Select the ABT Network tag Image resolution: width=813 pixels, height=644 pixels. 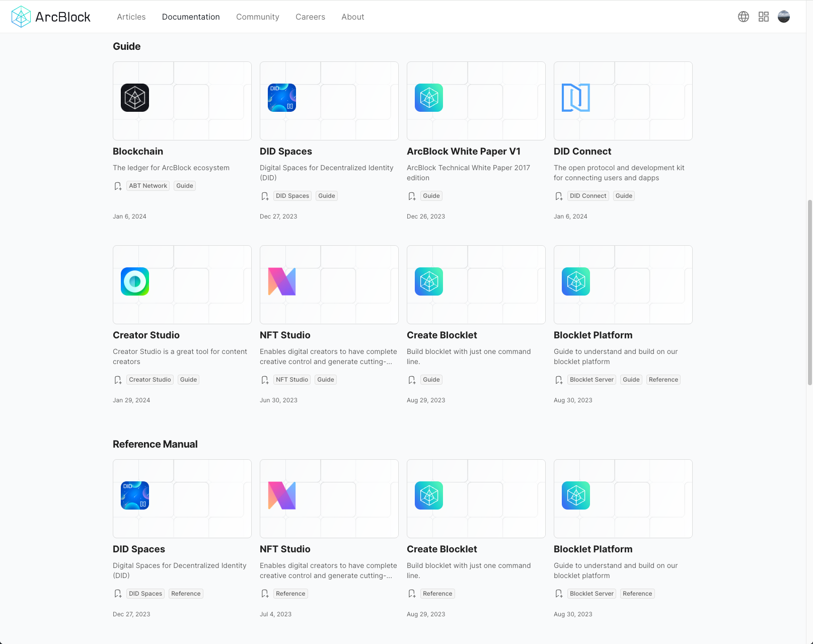coord(148,186)
